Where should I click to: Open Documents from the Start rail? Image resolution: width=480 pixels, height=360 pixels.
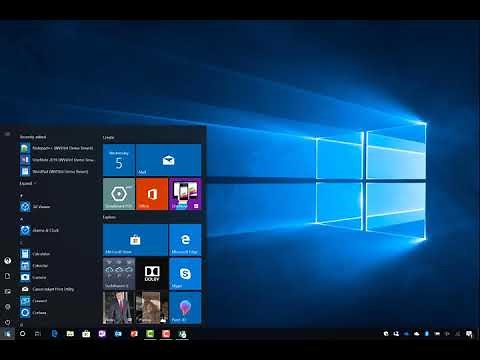tap(8, 276)
